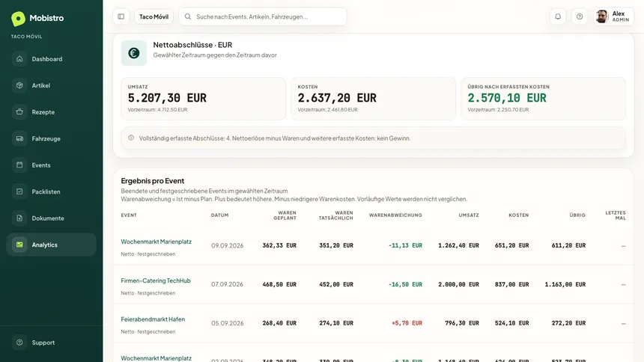644x362 pixels.
Task: Click the date 07.09.2026
Action: (x=227, y=284)
